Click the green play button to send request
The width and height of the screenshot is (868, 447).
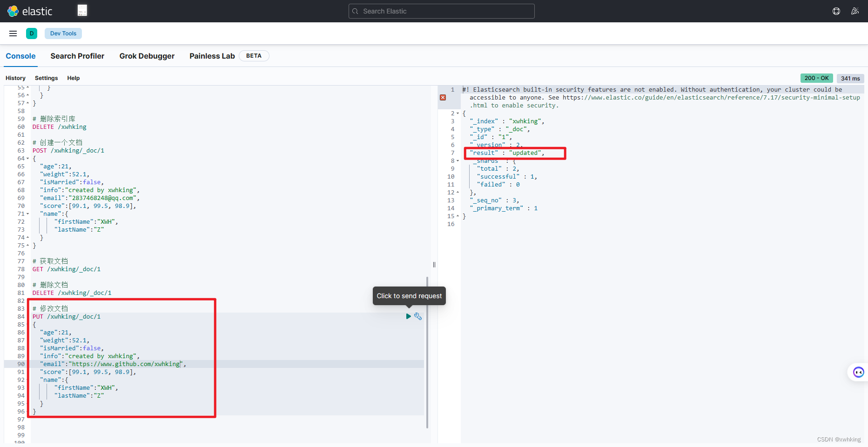[x=408, y=316]
